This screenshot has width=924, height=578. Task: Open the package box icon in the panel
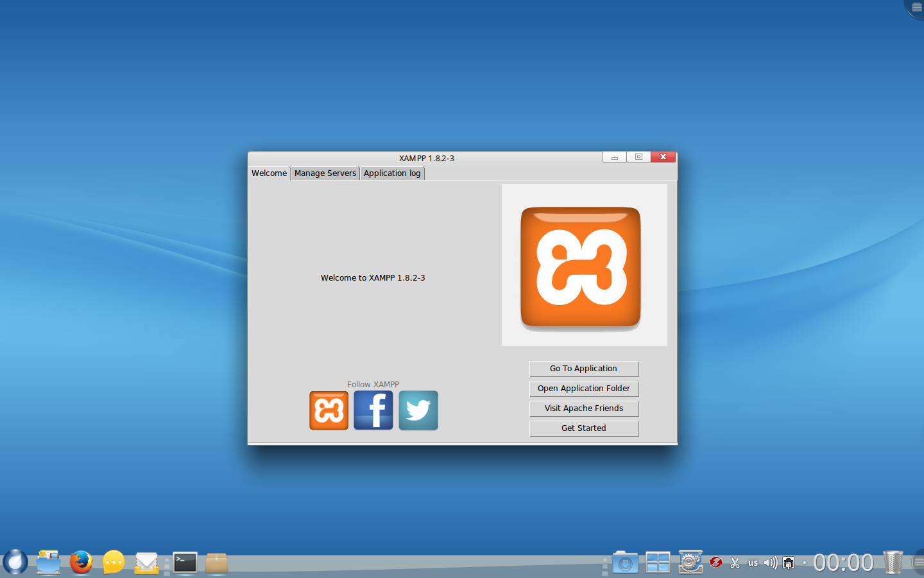(217, 563)
